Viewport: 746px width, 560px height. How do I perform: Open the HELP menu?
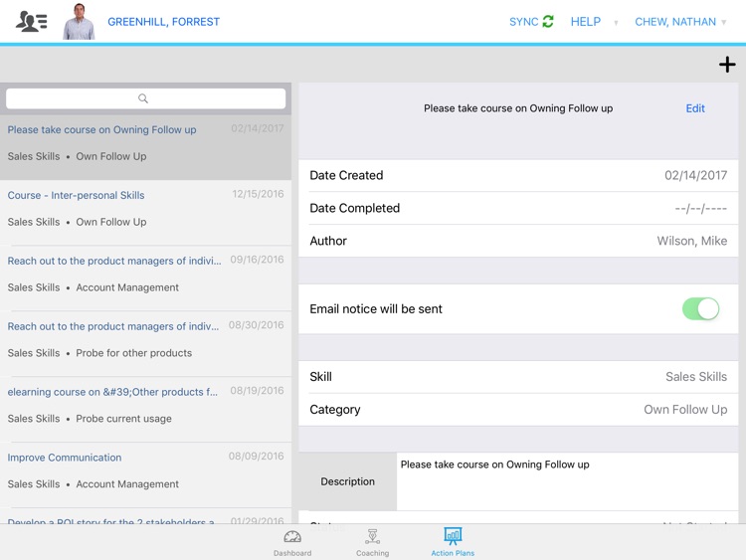(586, 22)
